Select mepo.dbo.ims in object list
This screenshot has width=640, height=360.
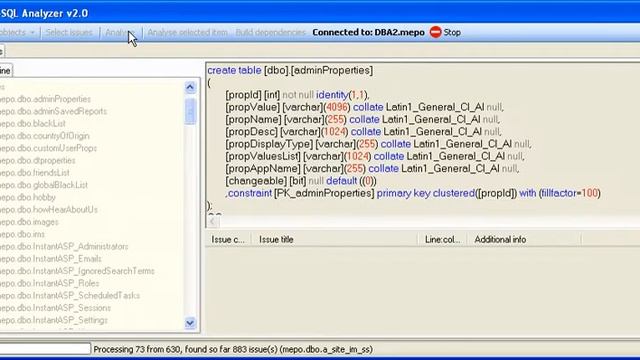(x=22, y=234)
